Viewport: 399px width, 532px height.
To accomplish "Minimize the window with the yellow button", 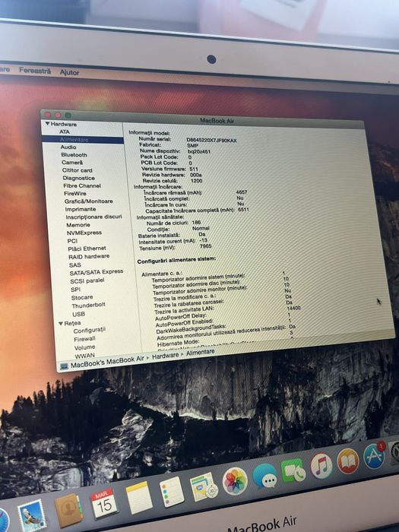I will click(58, 115).
